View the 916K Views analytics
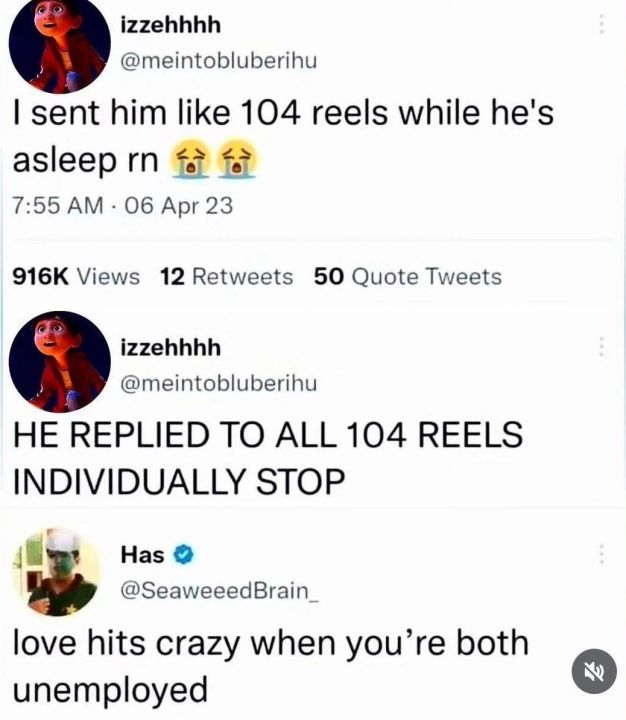 click(x=76, y=276)
